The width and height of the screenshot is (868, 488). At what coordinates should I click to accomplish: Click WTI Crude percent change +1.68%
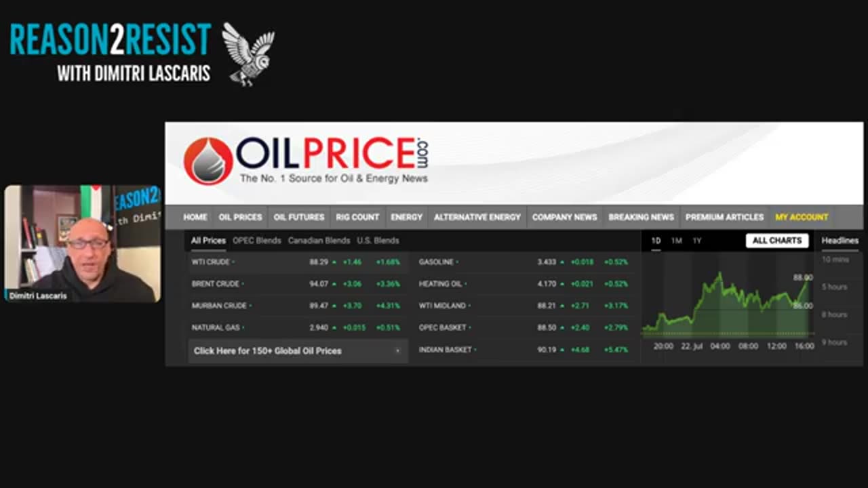pos(388,262)
